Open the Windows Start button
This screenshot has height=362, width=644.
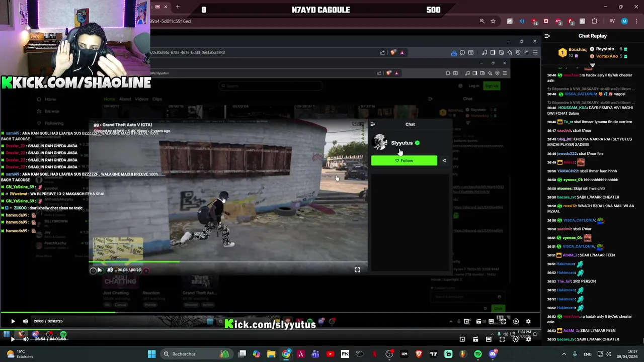tap(151, 354)
